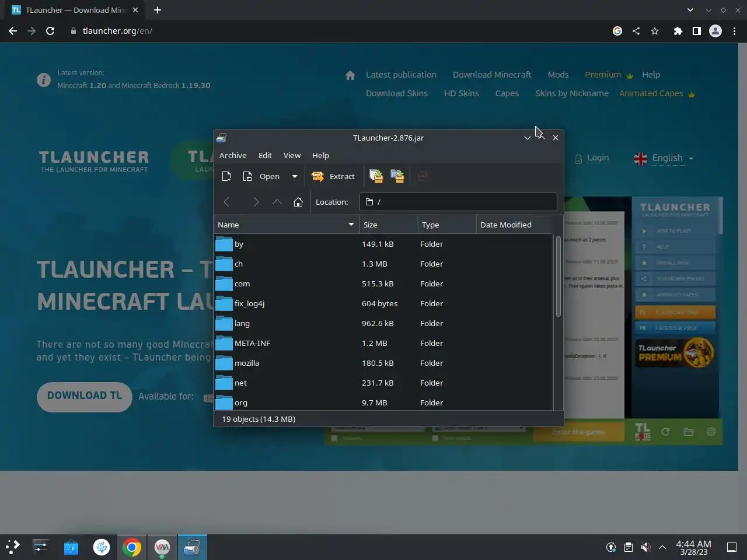Open the View menu in the archive manager
747x560 pixels.
pyautogui.click(x=292, y=155)
